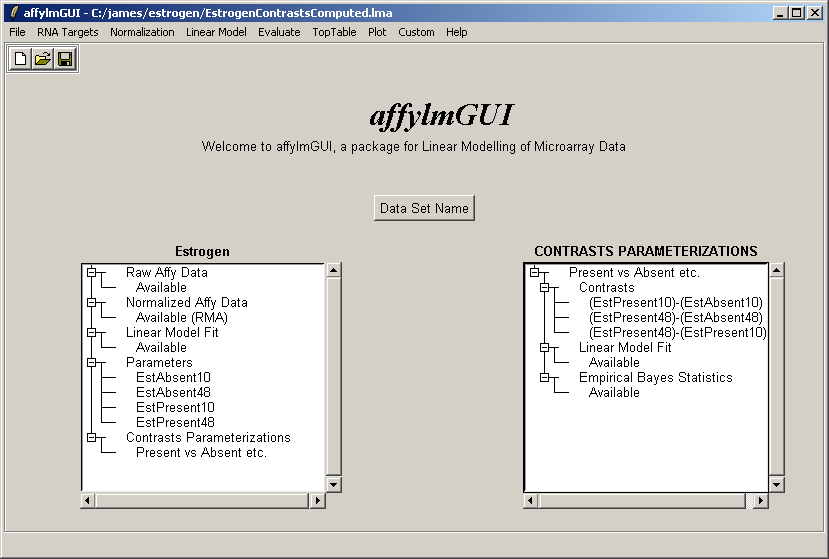Click the affylmGUI title bar app icon
This screenshot has width=829, height=559.
click(13, 13)
